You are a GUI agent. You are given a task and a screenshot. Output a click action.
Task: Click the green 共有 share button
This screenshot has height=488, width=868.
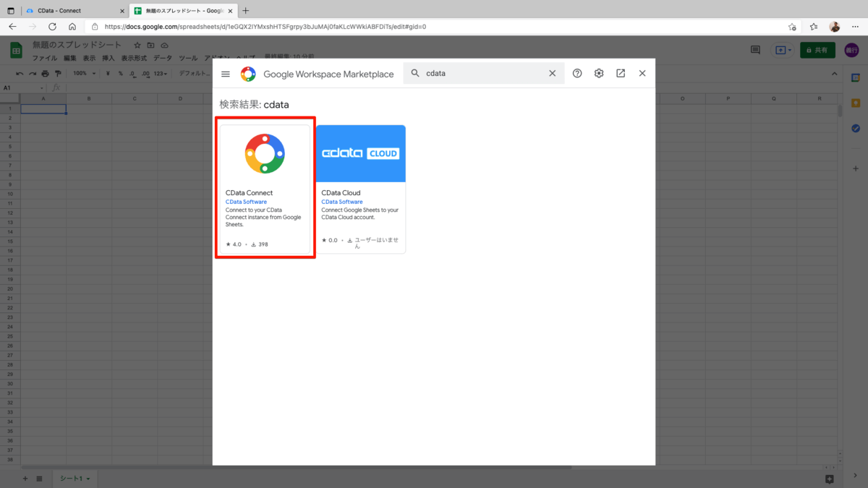tap(817, 50)
